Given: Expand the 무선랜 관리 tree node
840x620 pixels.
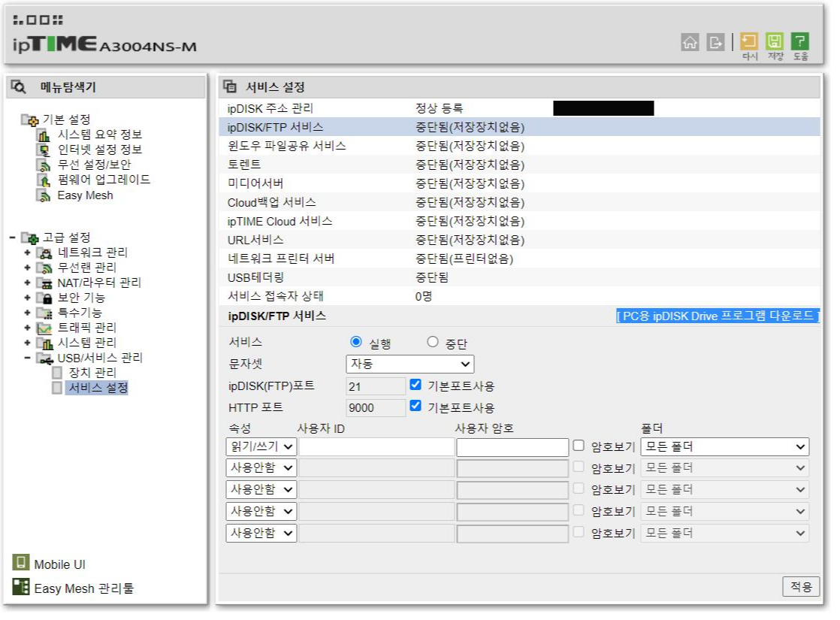Looking at the screenshot, I should tap(27, 268).
